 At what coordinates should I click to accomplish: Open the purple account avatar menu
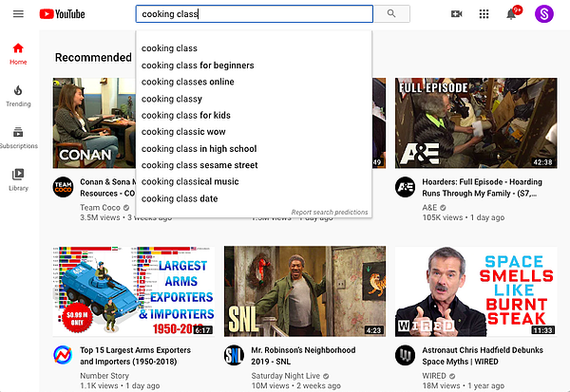point(543,14)
